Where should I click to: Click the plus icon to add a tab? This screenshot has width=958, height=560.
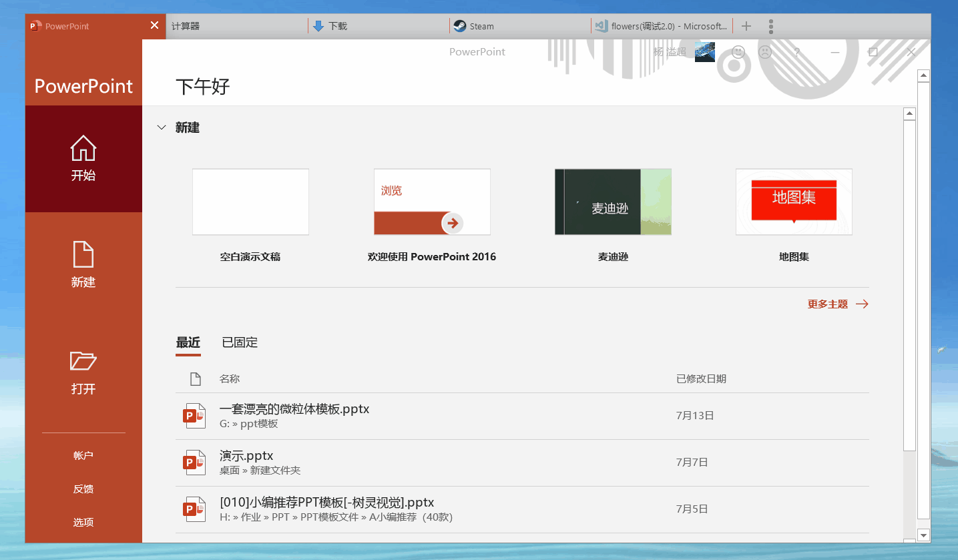(746, 25)
